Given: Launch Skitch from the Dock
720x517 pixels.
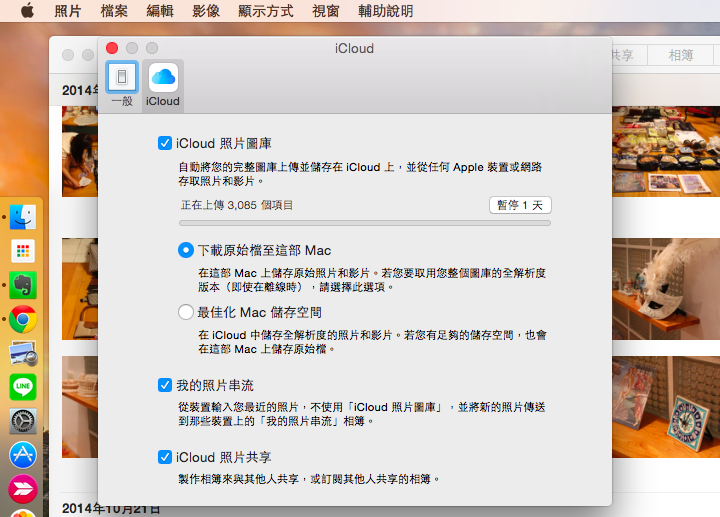Looking at the screenshot, I should click(x=22, y=489).
